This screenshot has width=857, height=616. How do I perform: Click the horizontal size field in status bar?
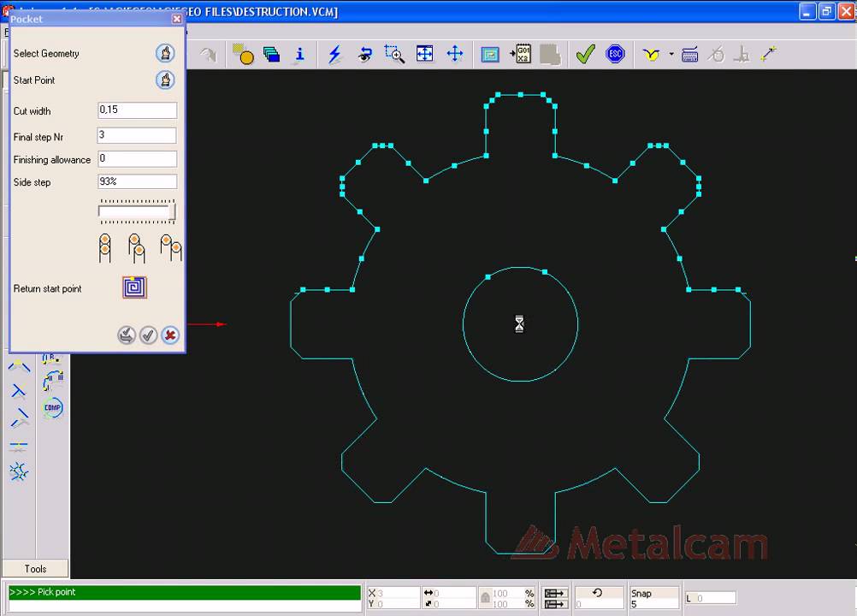[x=451, y=593]
